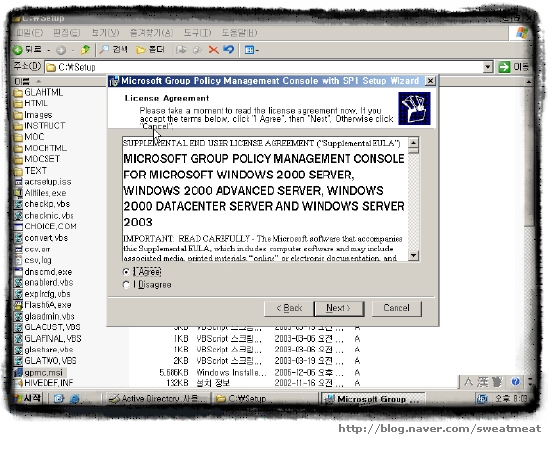Click the blue Undo arrow icon
The width and height of the screenshot is (548, 450).
[x=229, y=50]
